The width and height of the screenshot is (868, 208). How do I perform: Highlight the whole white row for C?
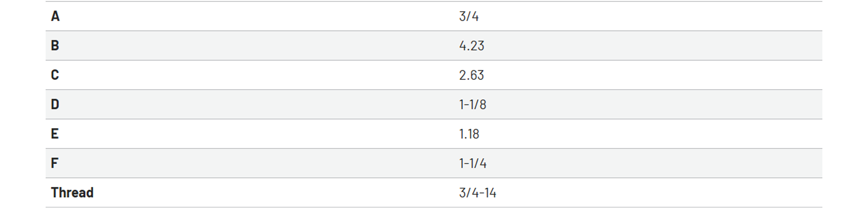click(434, 75)
